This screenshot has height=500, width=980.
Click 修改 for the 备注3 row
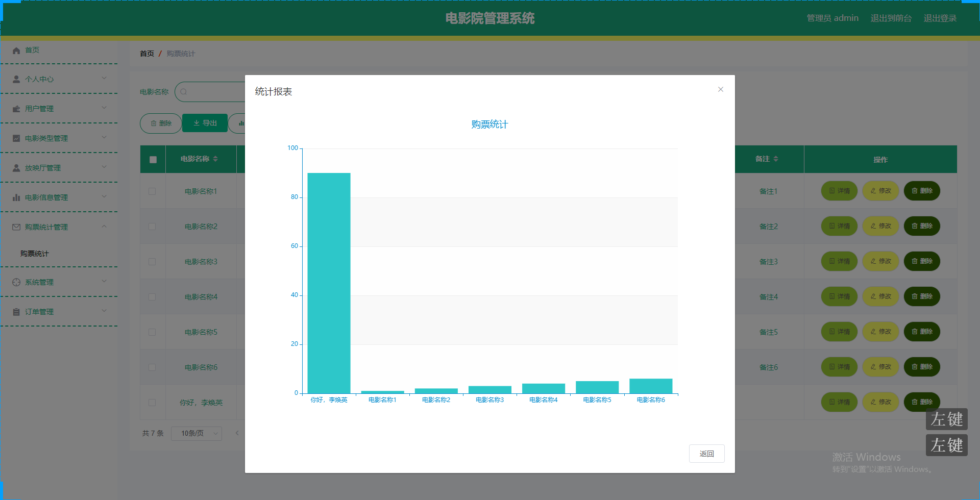[x=880, y=261]
